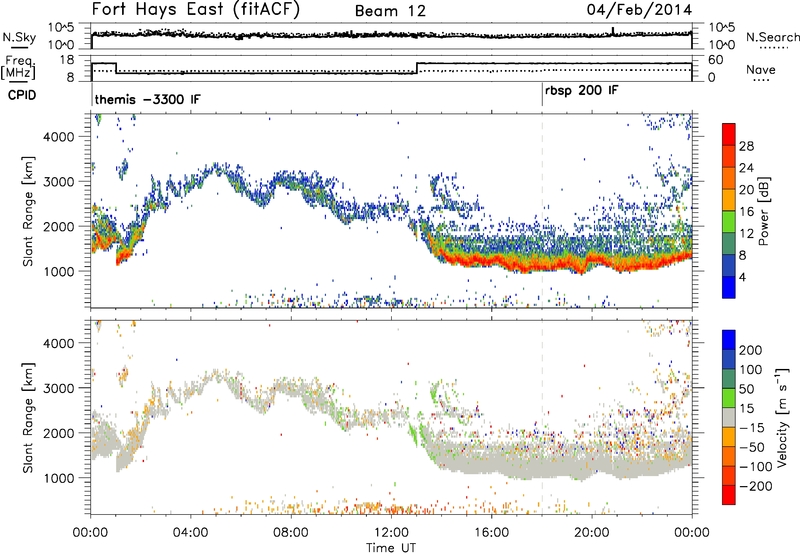Image resolution: width=800 pixels, height=554 pixels.
Task: Click the 'Time UT' axis label
Action: [x=391, y=548]
